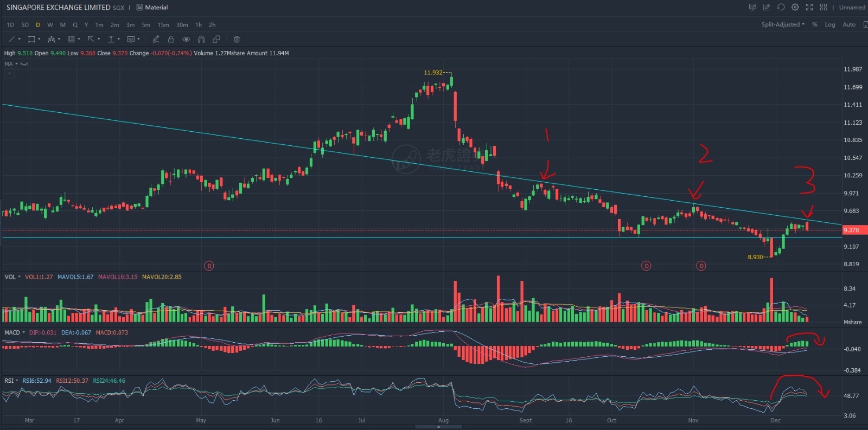868x430 pixels.
Task: Expand the text tool options arrow
Action: coord(118,39)
